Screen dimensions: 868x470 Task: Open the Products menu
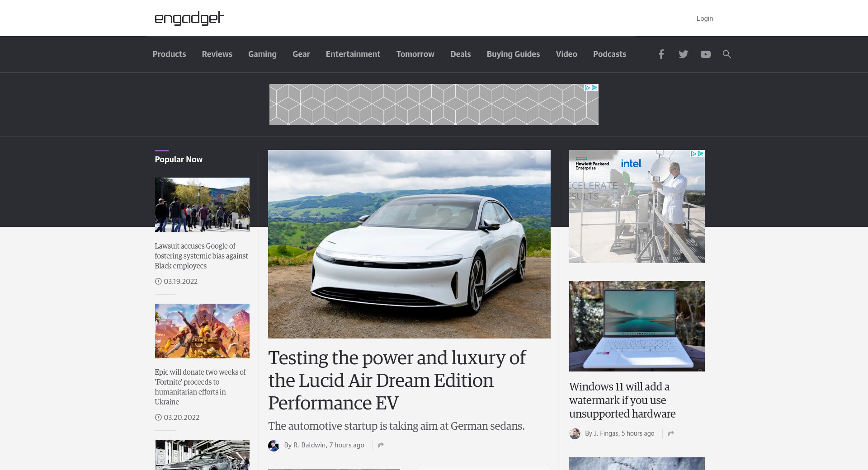click(x=169, y=54)
